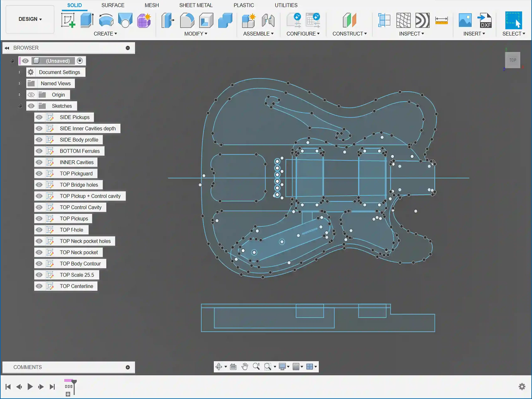Hide the BOTTOM Ferrules sketch
The width and height of the screenshot is (532, 399).
(x=39, y=151)
